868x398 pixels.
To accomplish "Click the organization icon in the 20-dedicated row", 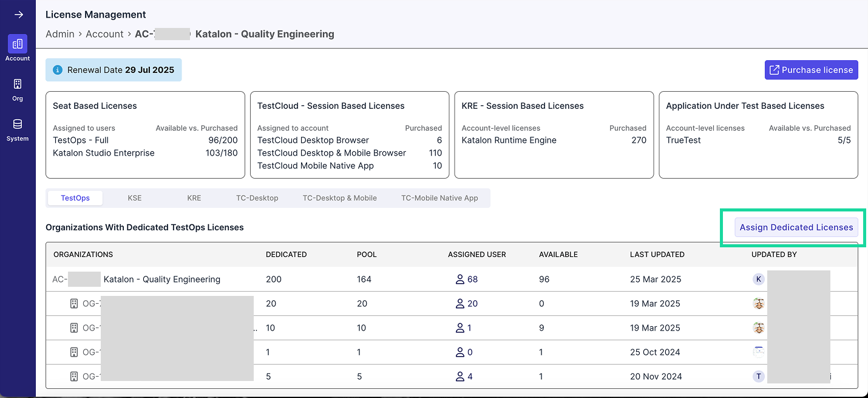I will point(74,304).
